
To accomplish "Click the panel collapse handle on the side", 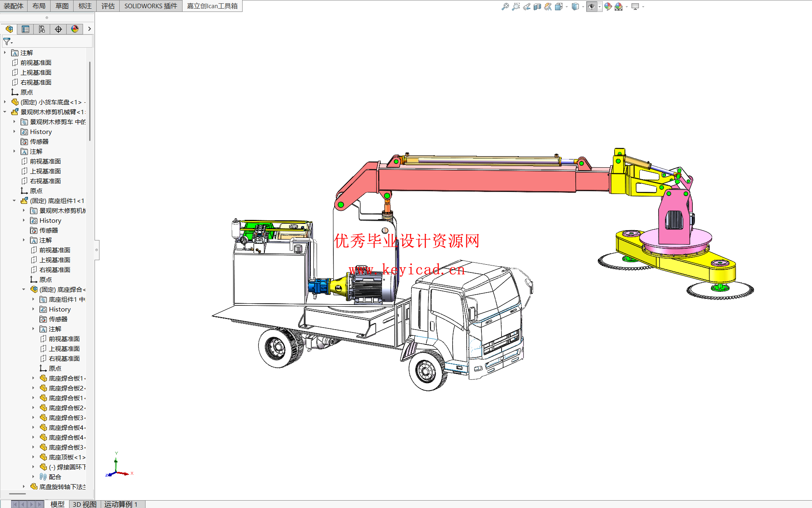I will [x=97, y=249].
